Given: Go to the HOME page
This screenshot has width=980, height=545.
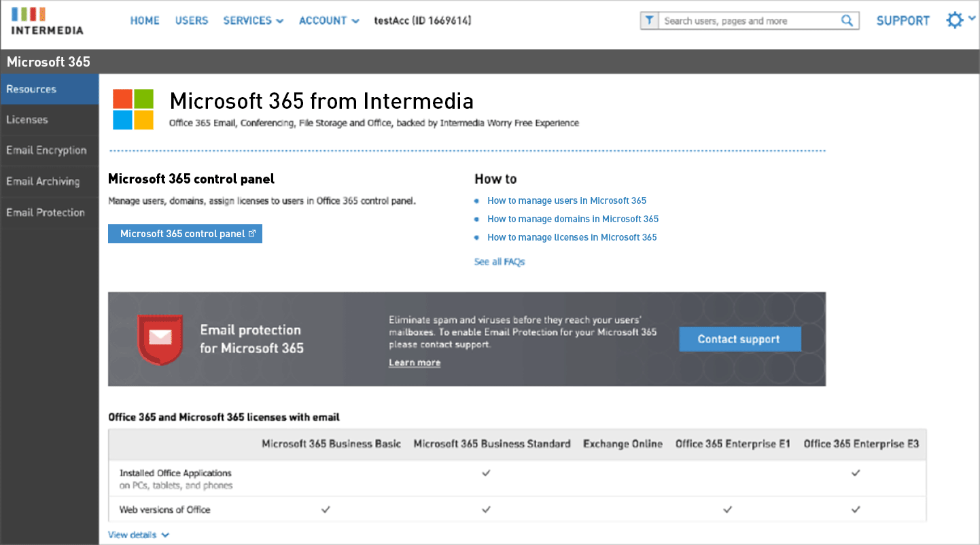Looking at the screenshot, I should (x=145, y=20).
